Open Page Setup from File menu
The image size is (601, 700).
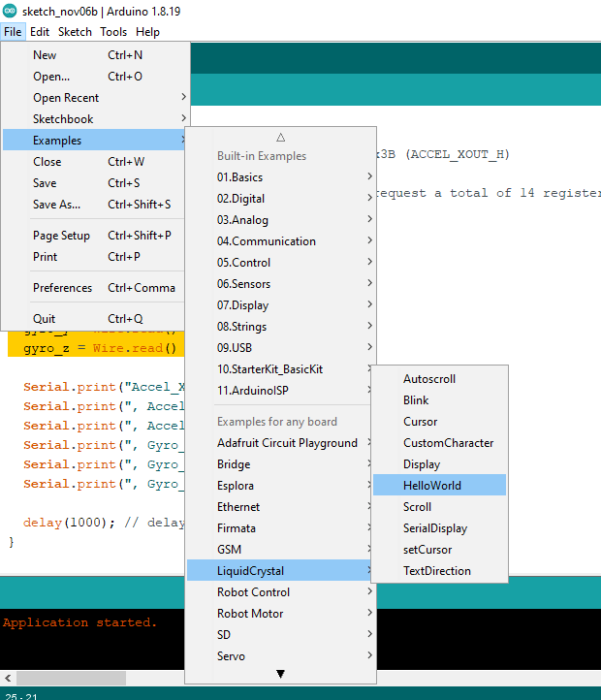pos(94,236)
